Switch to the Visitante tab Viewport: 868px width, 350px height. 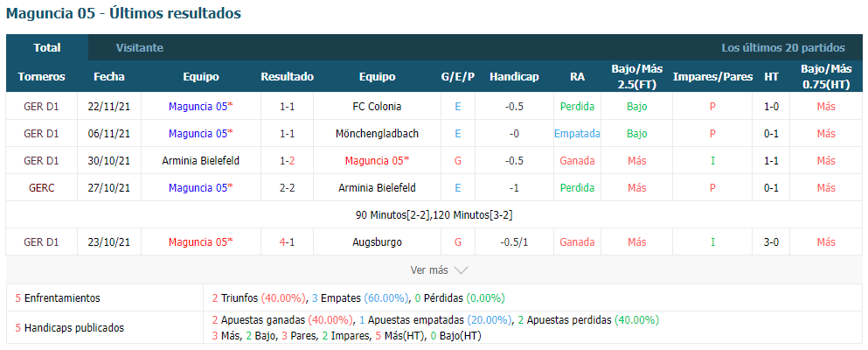pyautogui.click(x=140, y=47)
